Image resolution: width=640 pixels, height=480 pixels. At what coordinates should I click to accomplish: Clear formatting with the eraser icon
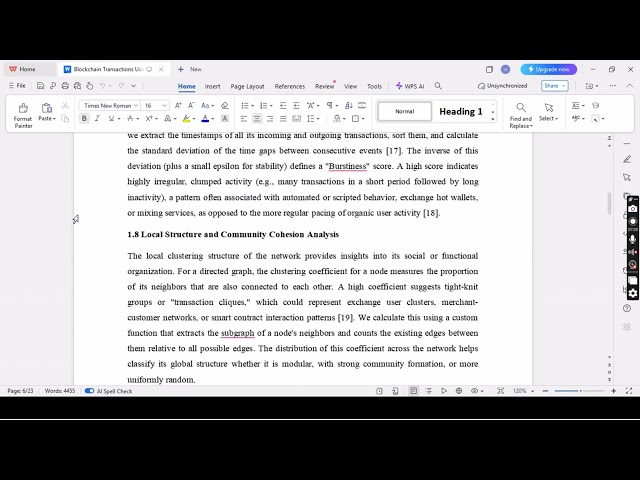[x=224, y=105]
